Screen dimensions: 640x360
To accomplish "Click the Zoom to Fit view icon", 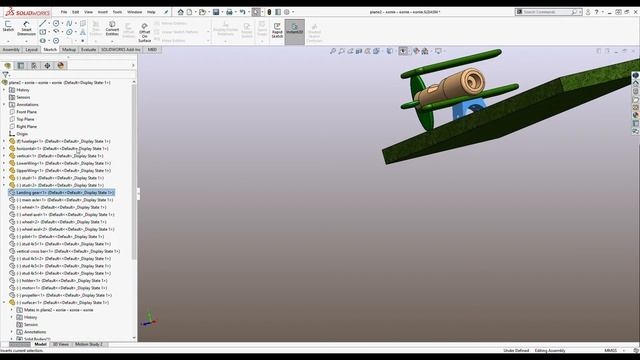I will (333, 51).
